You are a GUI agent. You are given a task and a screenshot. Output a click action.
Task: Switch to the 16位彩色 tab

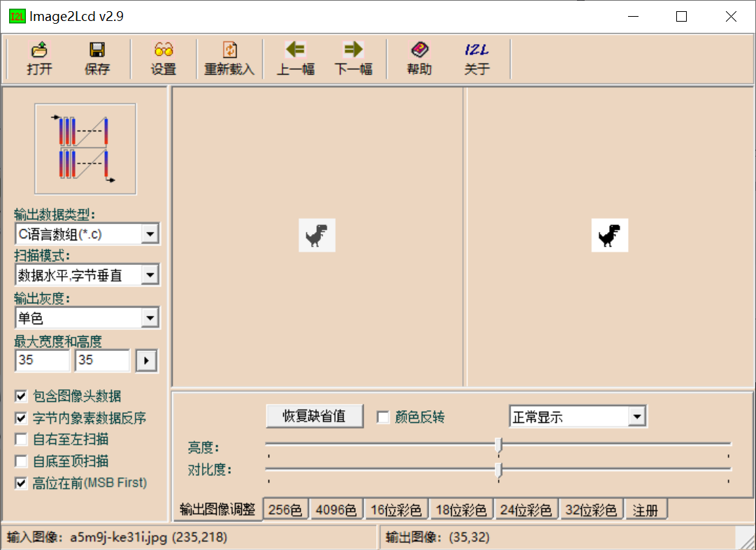[x=397, y=509]
